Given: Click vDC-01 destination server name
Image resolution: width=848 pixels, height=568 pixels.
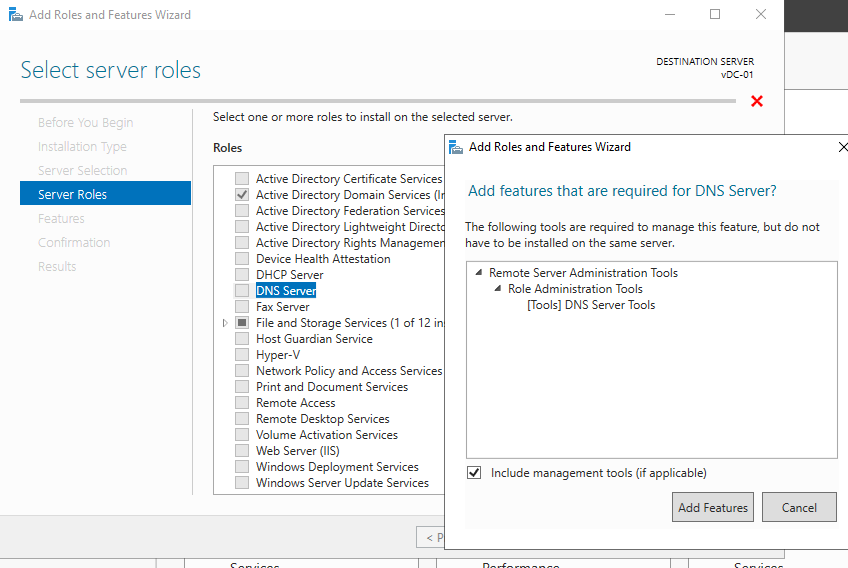Looking at the screenshot, I should pos(737,75).
